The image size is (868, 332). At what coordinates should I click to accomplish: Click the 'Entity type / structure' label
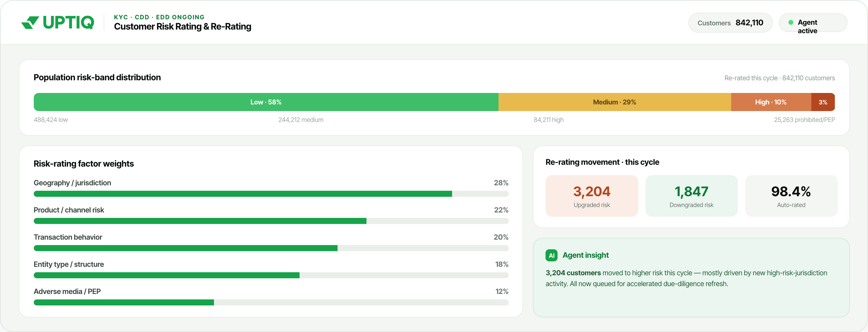pyautogui.click(x=69, y=264)
